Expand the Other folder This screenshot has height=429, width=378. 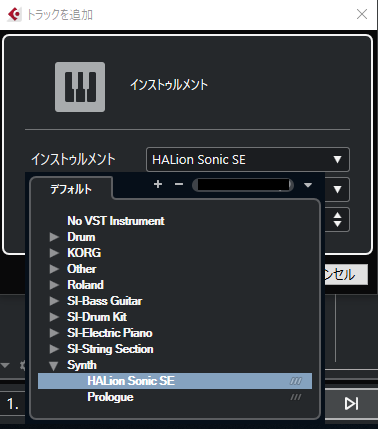54,269
